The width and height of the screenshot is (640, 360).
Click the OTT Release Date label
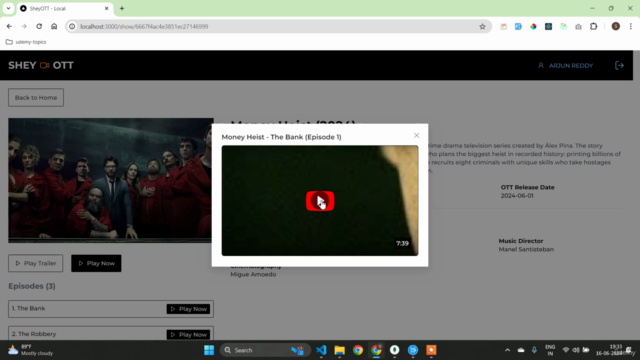pyautogui.click(x=527, y=187)
